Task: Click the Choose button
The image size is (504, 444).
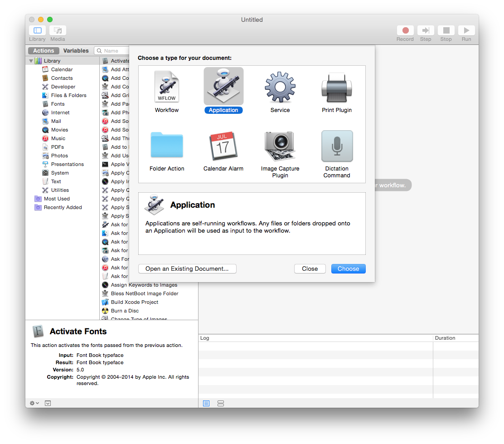Action: point(348,269)
